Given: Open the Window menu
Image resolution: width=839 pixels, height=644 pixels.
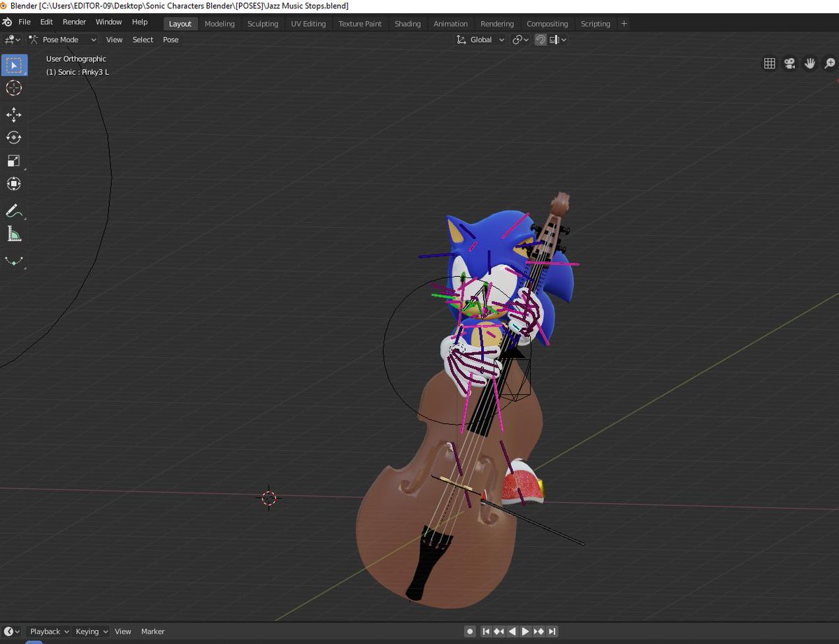Looking at the screenshot, I should pos(108,22).
